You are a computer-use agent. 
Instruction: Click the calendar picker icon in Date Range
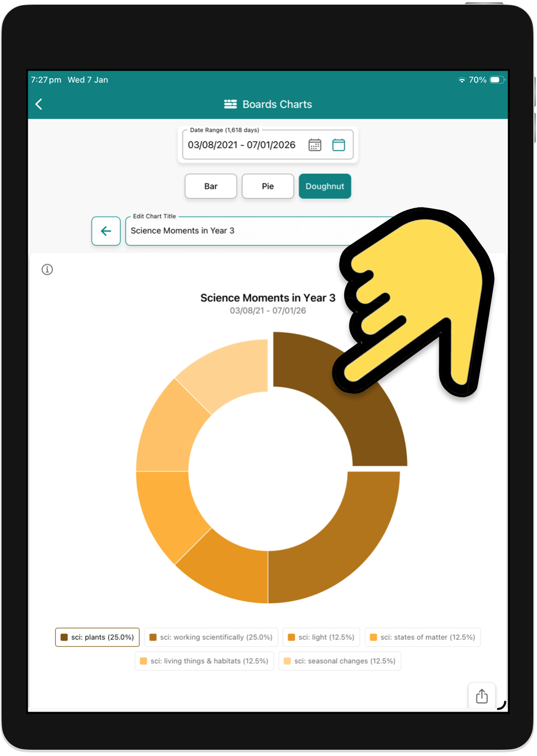(x=314, y=145)
